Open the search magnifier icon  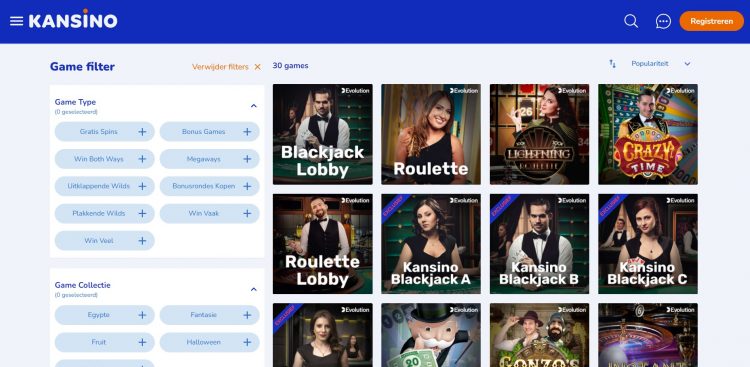(631, 21)
